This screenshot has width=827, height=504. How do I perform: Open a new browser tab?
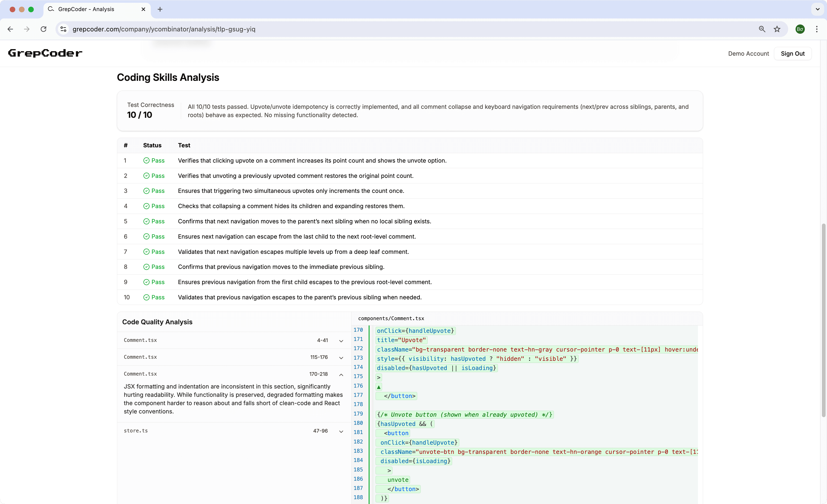160,9
